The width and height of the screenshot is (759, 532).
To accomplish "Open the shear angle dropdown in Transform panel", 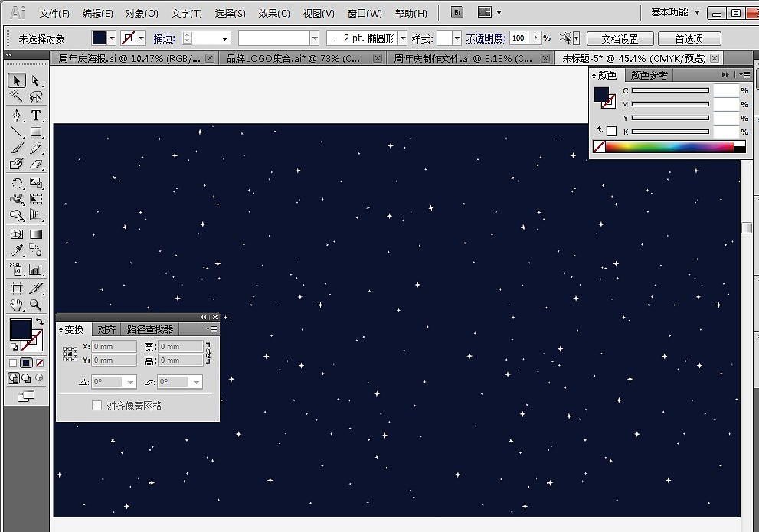I will tap(196, 382).
